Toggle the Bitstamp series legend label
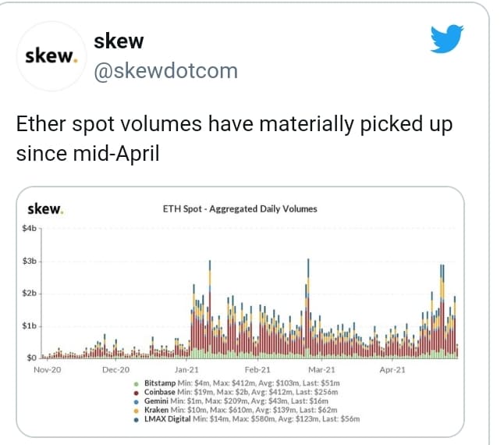 coord(160,383)
